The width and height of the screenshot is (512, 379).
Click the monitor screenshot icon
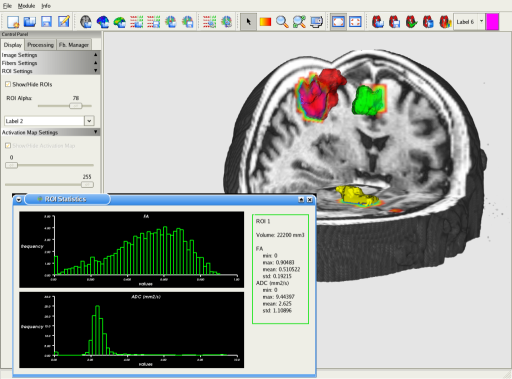316,22
